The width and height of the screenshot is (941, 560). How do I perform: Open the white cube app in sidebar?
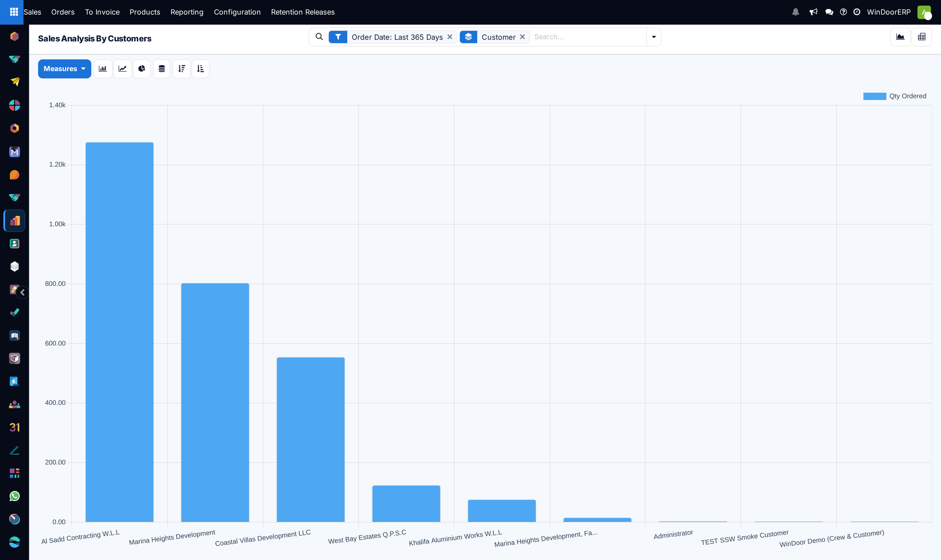14,266
